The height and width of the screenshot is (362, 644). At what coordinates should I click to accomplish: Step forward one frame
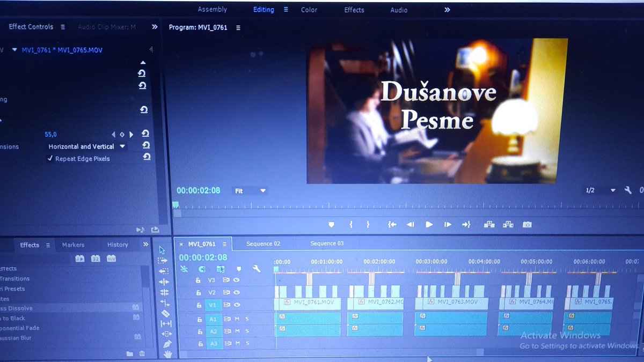click(x=448, y=225)
